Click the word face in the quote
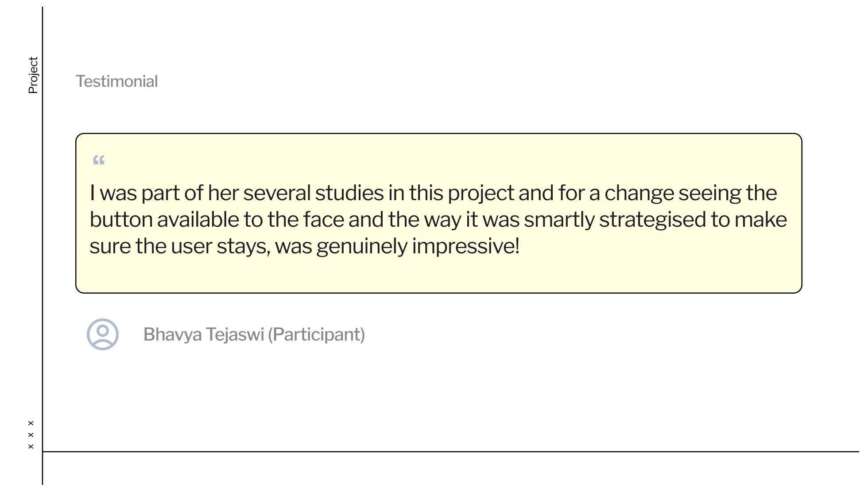This screenshot has height=496, width=868. [x=323, y=220]
